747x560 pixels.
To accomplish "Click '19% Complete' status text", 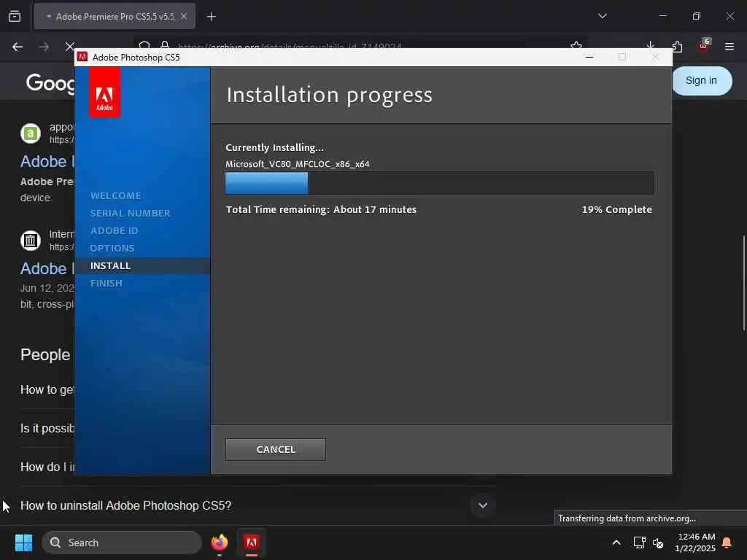I will [616, 209].
